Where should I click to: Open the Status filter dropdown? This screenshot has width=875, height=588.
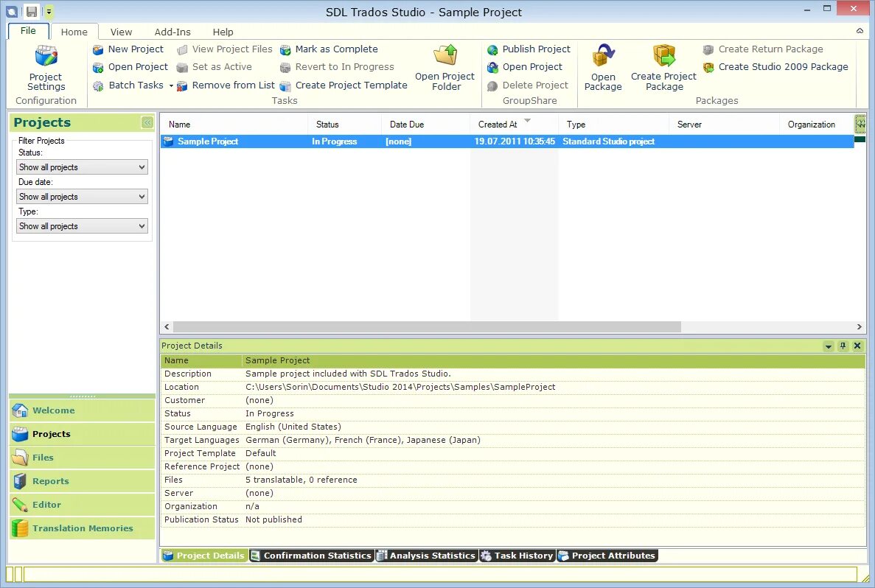(x=82, y=167)
